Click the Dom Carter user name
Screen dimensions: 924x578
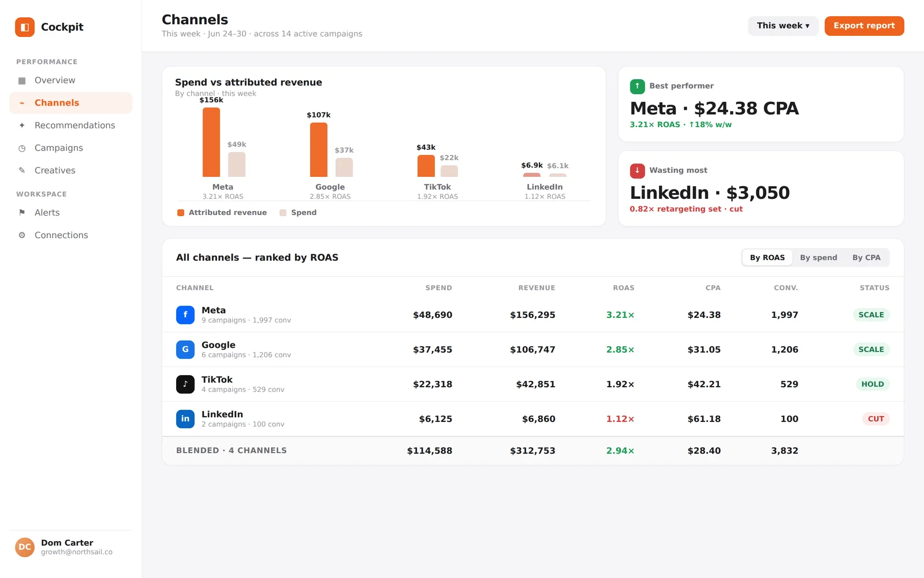pos(67,543)
